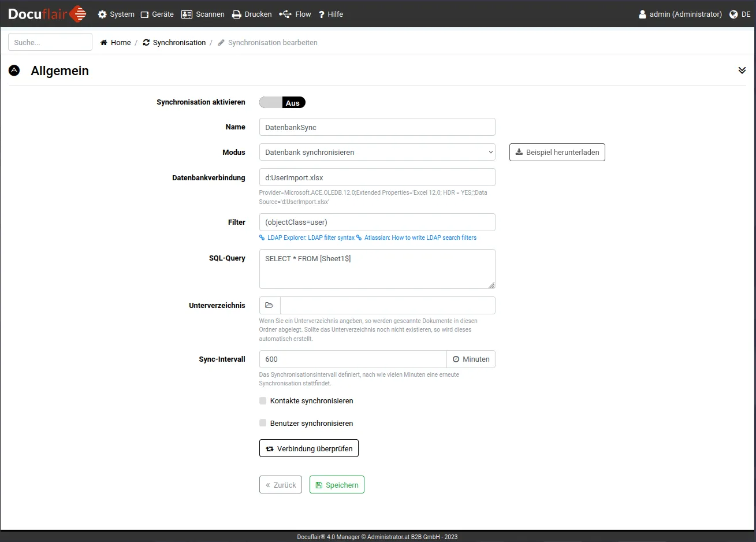The height and width of the screenshot is (542, 756).
Task: Click the home icon in breadcrumb
Action: (104, 43)
